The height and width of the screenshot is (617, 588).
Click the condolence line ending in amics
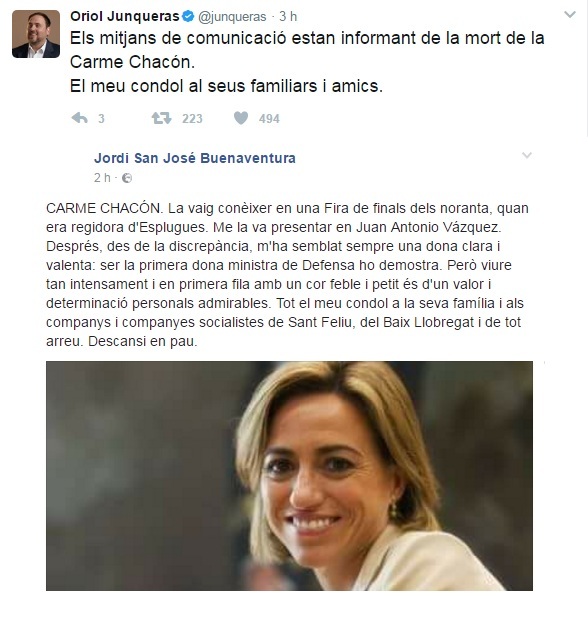click(x=226, y=86)
